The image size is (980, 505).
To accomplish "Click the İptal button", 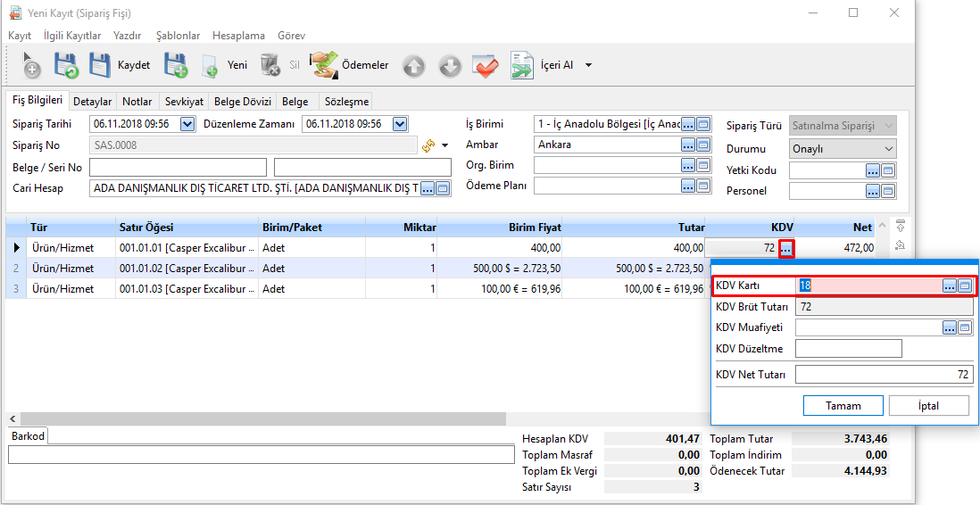I will coord(928,406).
